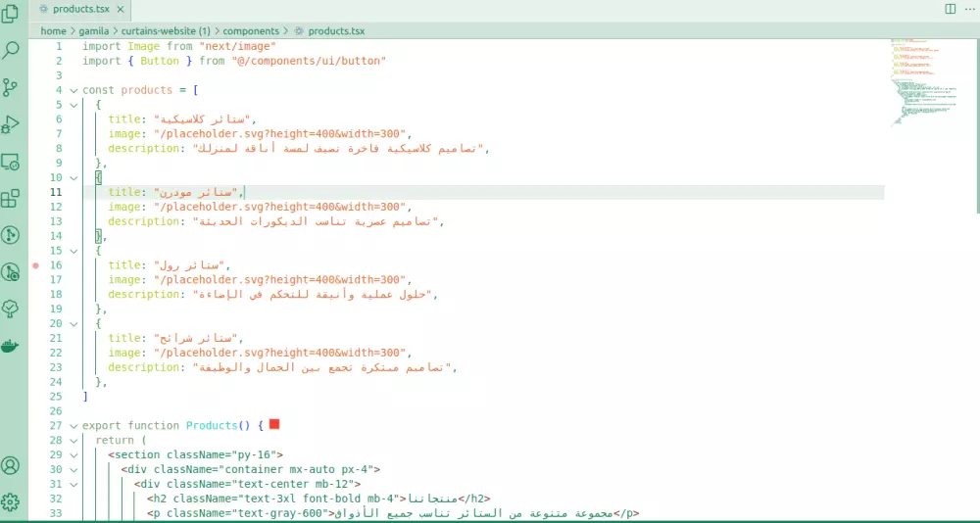Click the tree icon in the activity bar
This screenshot has width=980, height=523.
pos(10,309)
